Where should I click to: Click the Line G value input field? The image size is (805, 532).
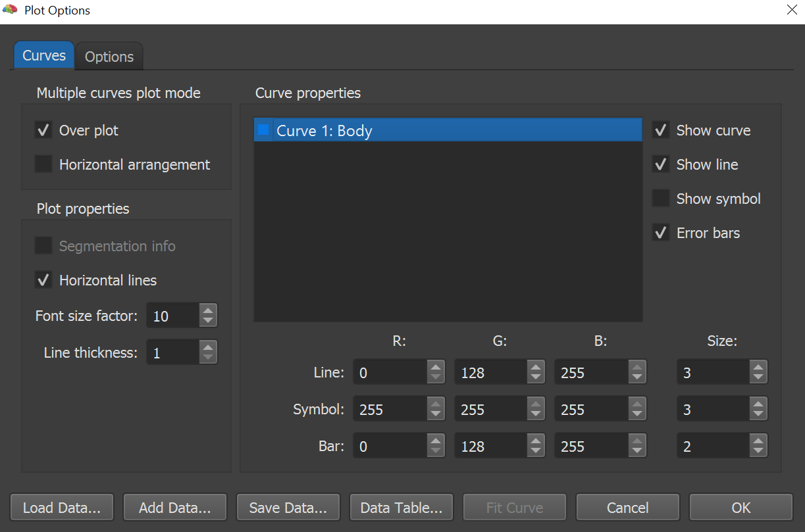click(490, 373)
